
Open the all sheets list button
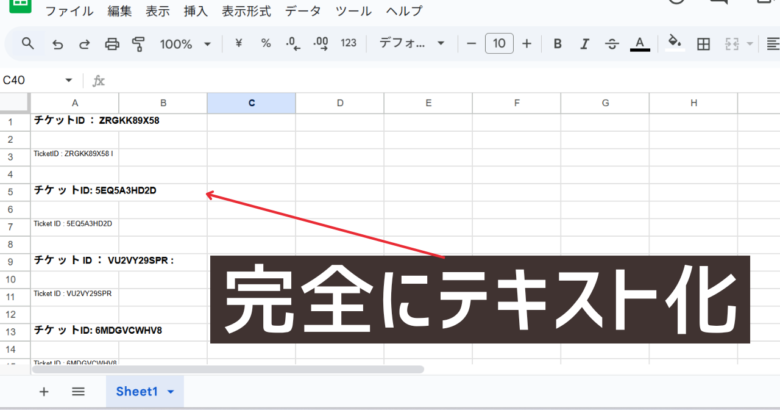tap(78, 392)
